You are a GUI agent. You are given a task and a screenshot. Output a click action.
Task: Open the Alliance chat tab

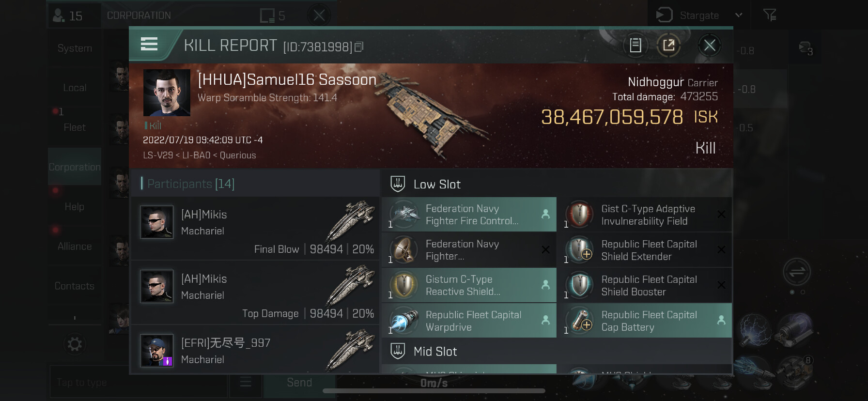coord(75,247)
